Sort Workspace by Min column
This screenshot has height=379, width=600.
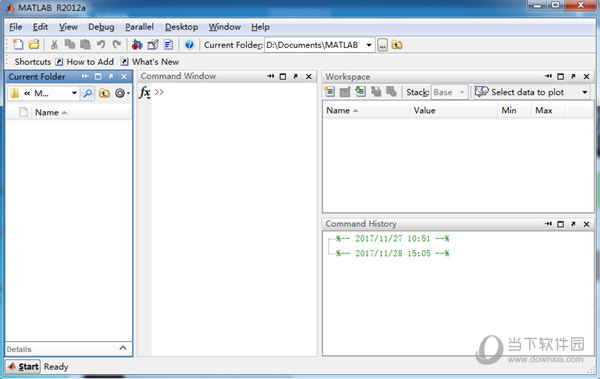pyautogui.click(x=514, y=110)
